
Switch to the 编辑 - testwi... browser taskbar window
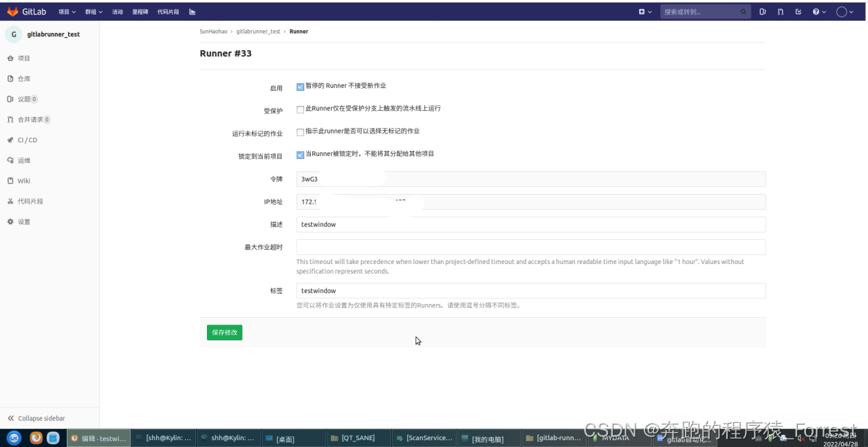[98, 438]
